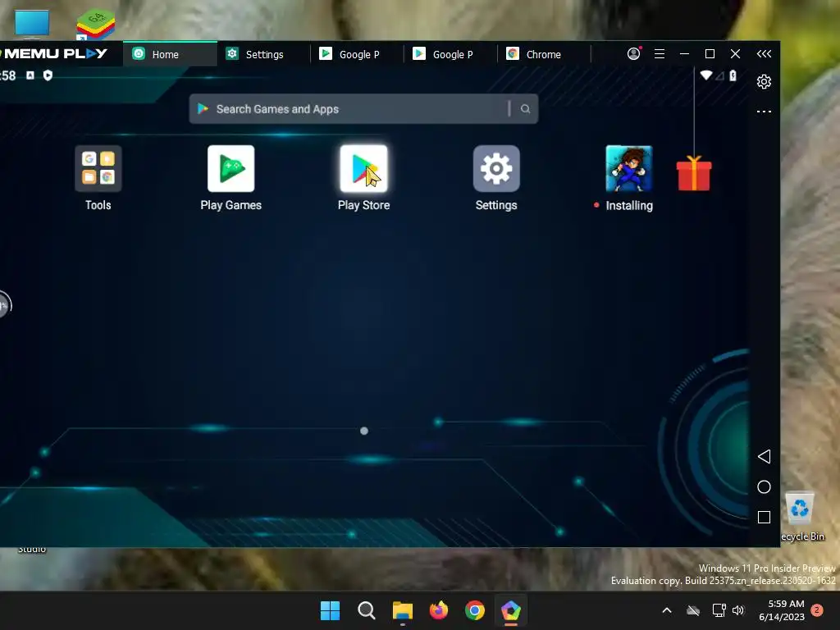Launch Google Chrome from the taskbar
This screenshot has height=630, width=840.
475,610
